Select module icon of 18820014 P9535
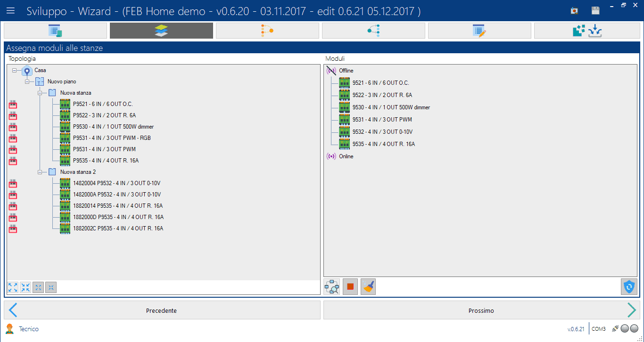 click(65, 206)
